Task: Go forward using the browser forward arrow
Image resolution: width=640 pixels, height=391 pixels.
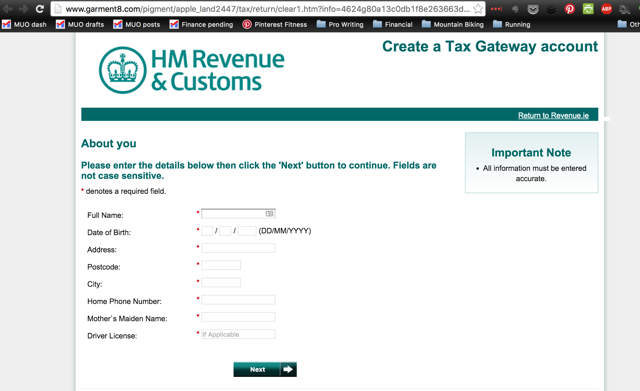Action: click(x=23, y=9)
